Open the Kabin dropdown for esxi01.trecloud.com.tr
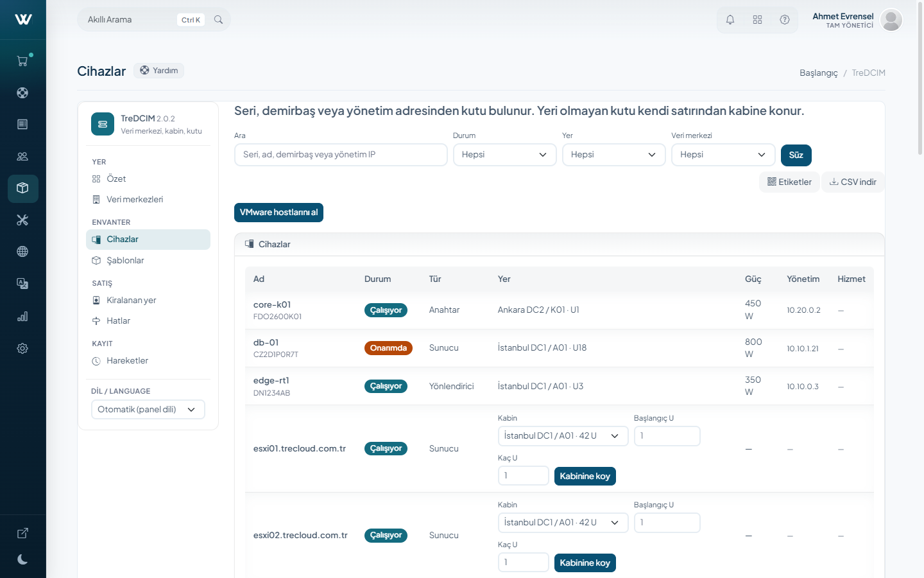 pyautogui.click(x=563, y=436)
